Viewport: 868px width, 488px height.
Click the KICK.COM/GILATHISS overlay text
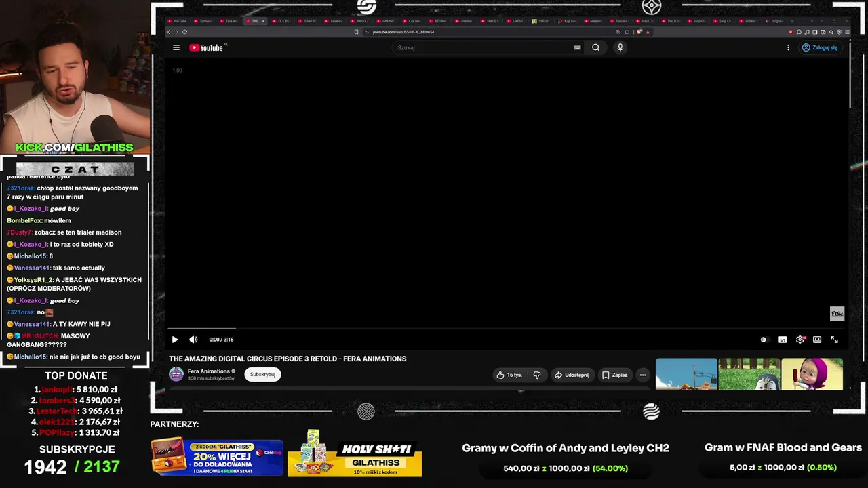[x=75, y=147]
